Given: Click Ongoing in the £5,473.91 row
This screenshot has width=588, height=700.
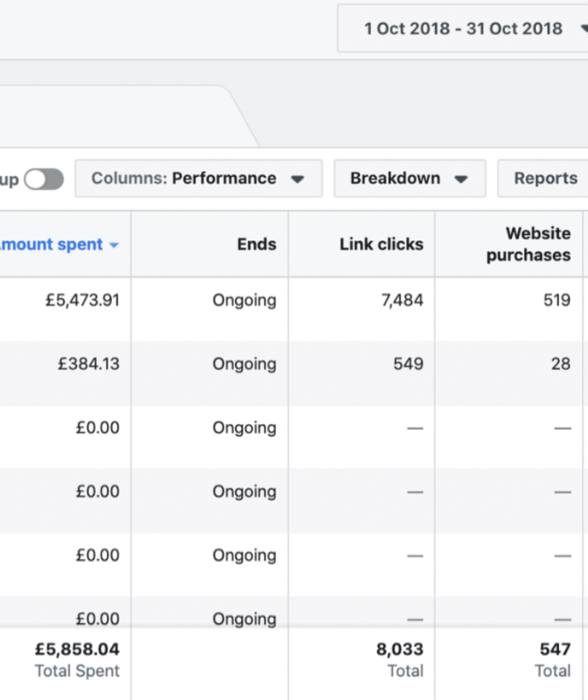Looking at the screenshot, I should click(x=244, y=301).
